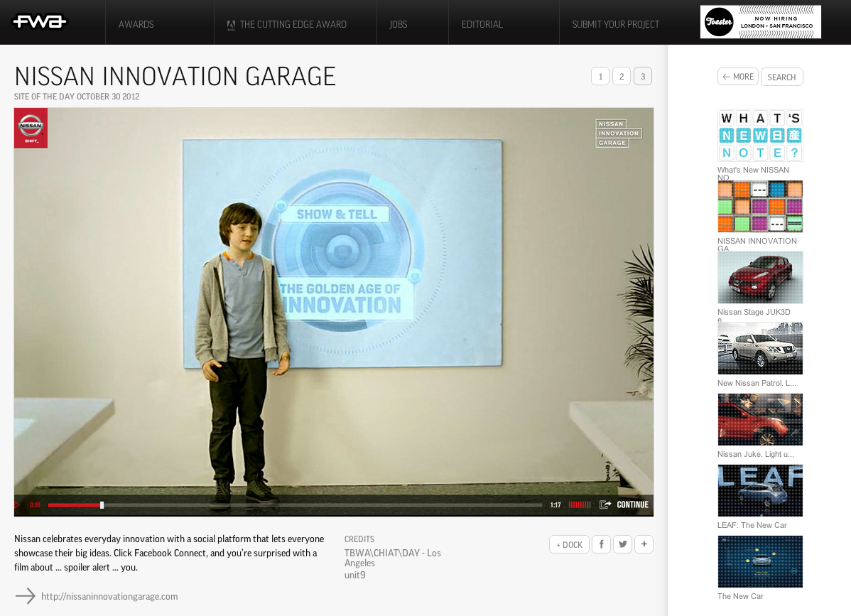851x616 pixels.
Task: Open the LEAF: The New Car thumbnail
Action: click(x=760, y=491)
